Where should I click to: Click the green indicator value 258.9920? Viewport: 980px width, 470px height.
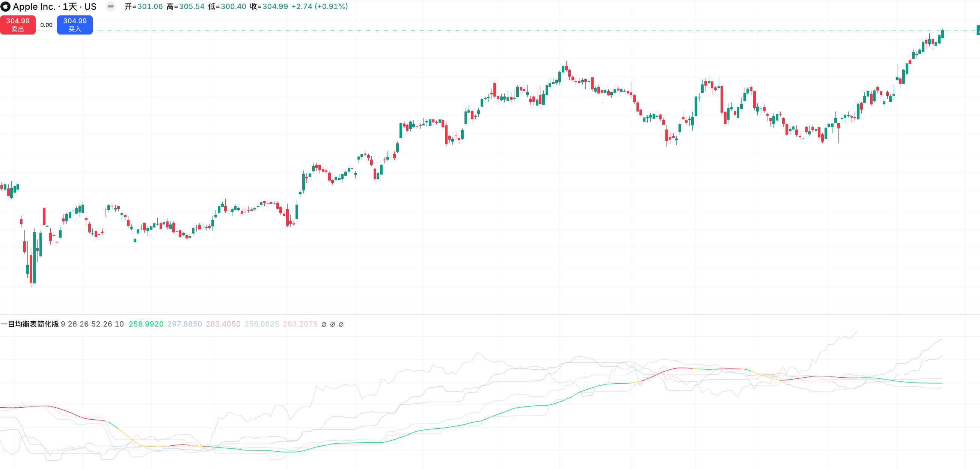pos(146,324)
